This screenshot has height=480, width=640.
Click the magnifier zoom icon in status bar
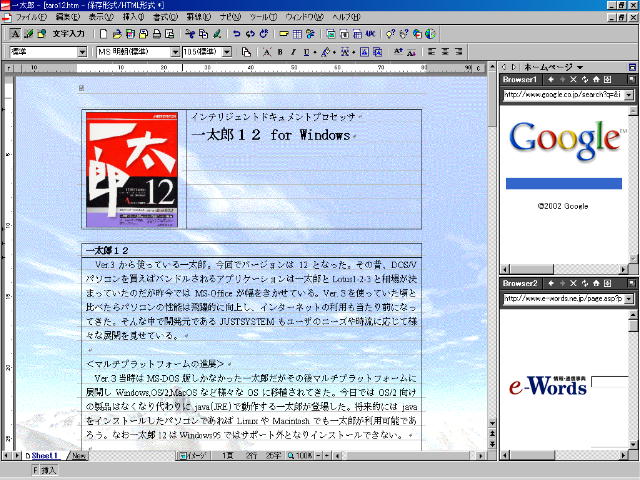click(x=291, y=456)
